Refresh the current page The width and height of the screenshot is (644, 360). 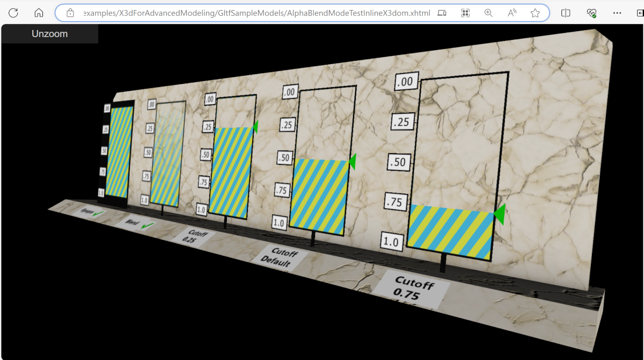[x=13, y=13]
